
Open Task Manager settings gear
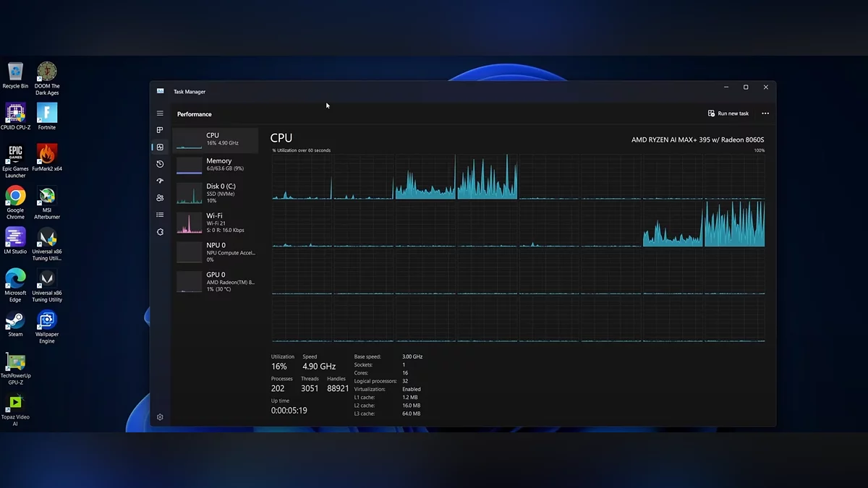tap(160, 417)
